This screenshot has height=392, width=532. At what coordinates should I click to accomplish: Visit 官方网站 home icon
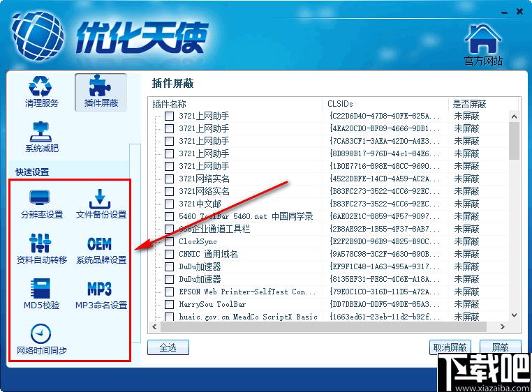pos(483,45)
